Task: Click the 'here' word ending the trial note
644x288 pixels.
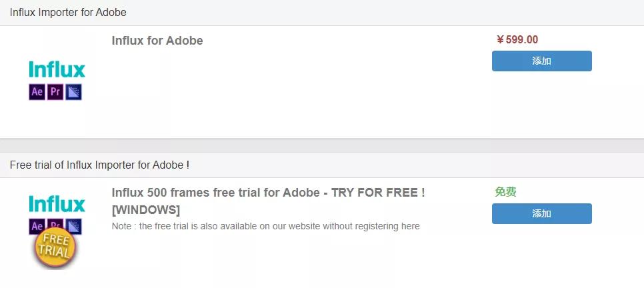Action: tap(410, 227)
